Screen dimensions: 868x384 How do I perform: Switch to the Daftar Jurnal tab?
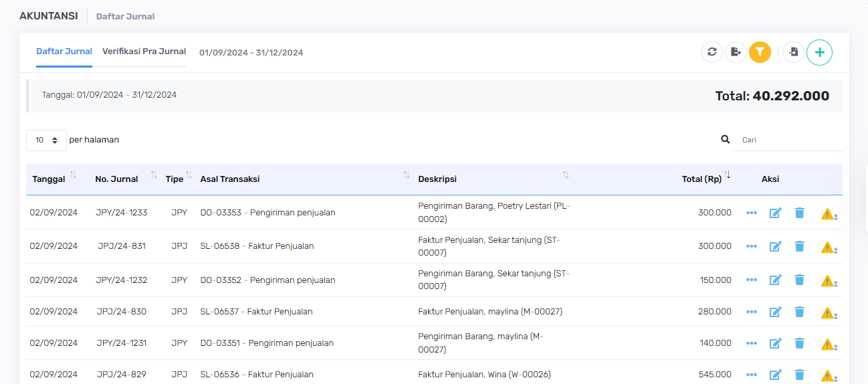pyautogui.click(x=64, y=52)
